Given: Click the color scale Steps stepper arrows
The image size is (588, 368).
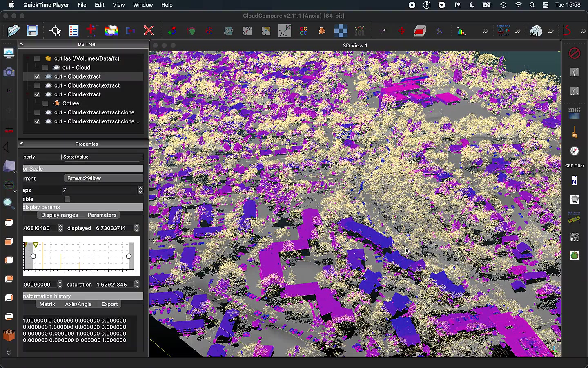Looking at the screenshot, I should click(140, 190).
